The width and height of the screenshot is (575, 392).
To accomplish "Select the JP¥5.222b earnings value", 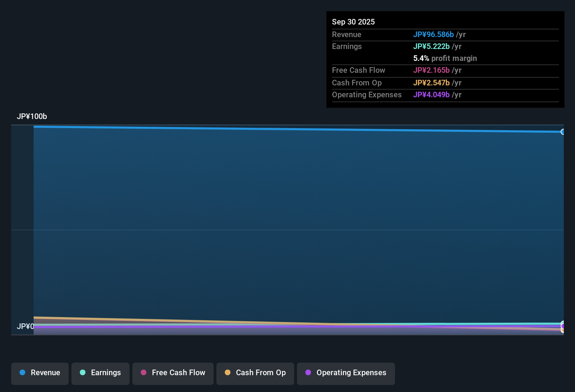I will [x=431, y=47].
